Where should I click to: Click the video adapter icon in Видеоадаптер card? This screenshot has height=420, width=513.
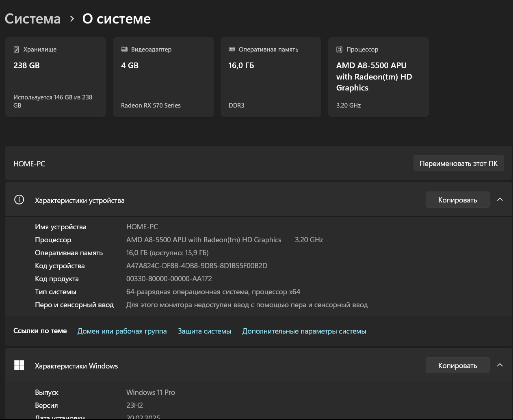pyautogui.click(x=124, y=50)
